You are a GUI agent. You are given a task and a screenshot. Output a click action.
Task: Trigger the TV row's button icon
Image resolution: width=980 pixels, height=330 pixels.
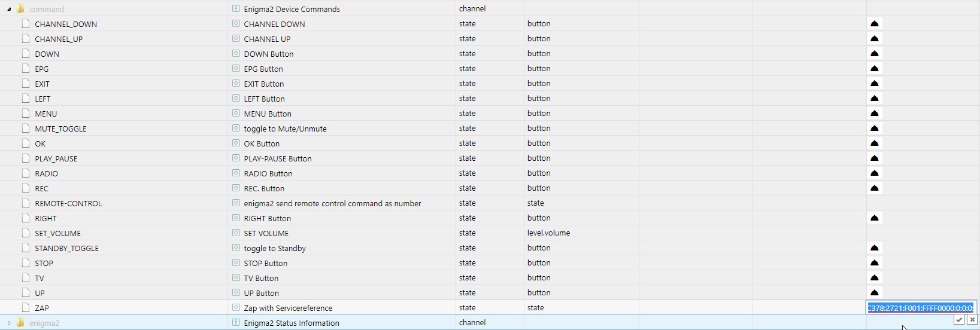(x=874, y=277)
